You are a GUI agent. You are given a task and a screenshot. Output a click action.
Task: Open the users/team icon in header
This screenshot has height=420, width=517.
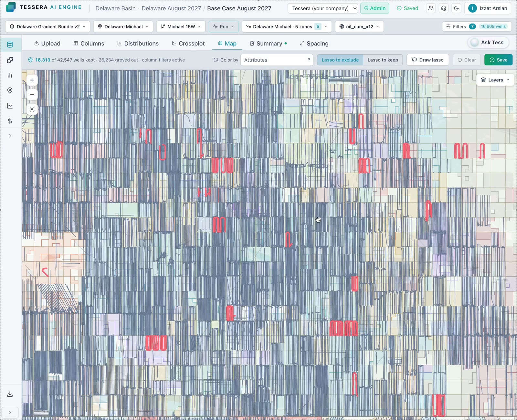tap(431, 8)
